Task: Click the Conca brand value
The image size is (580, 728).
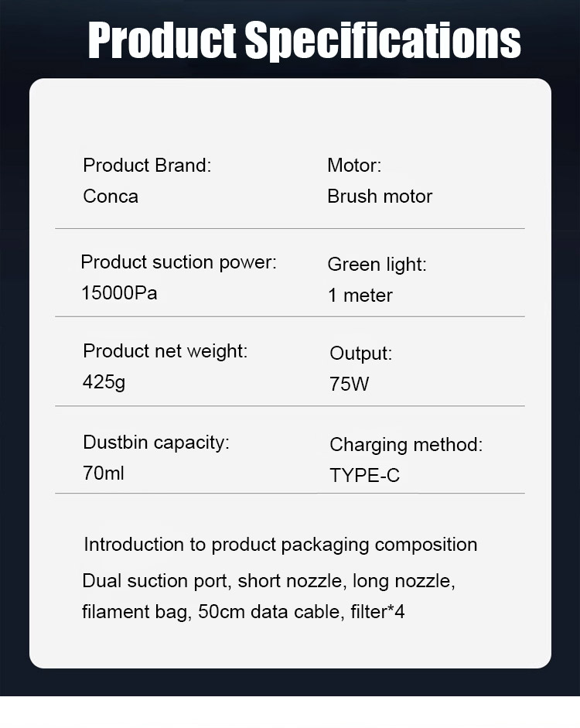Action: point(111,197)
